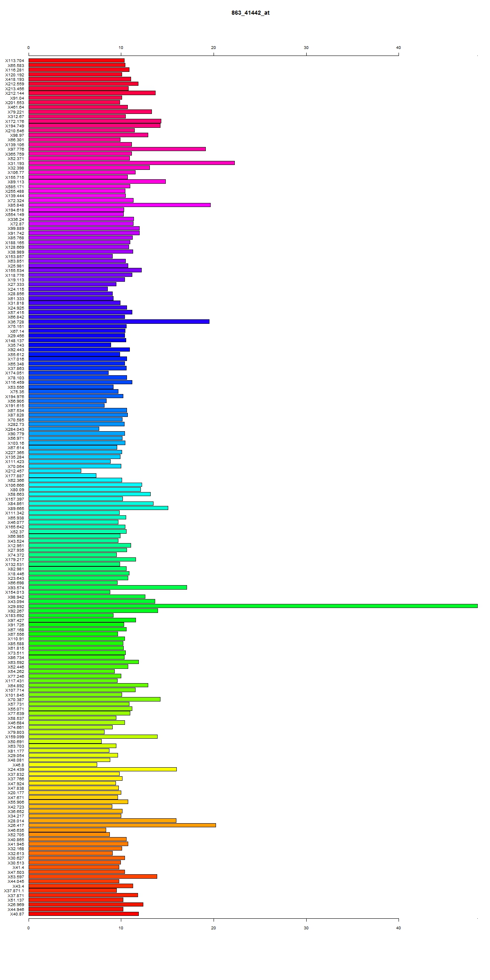Select the short bar for X212.457
This screenshot has height=980, width=490.
point(55,471)
